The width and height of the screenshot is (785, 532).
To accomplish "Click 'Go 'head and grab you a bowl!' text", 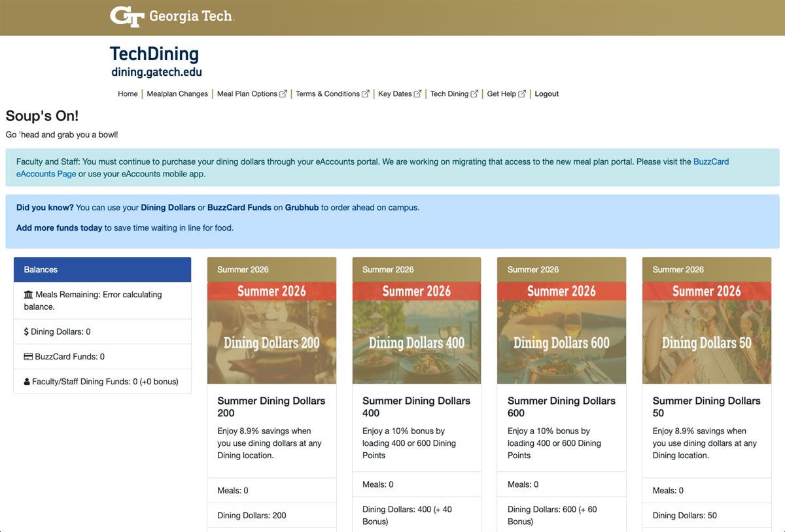I will coord(62,135).
